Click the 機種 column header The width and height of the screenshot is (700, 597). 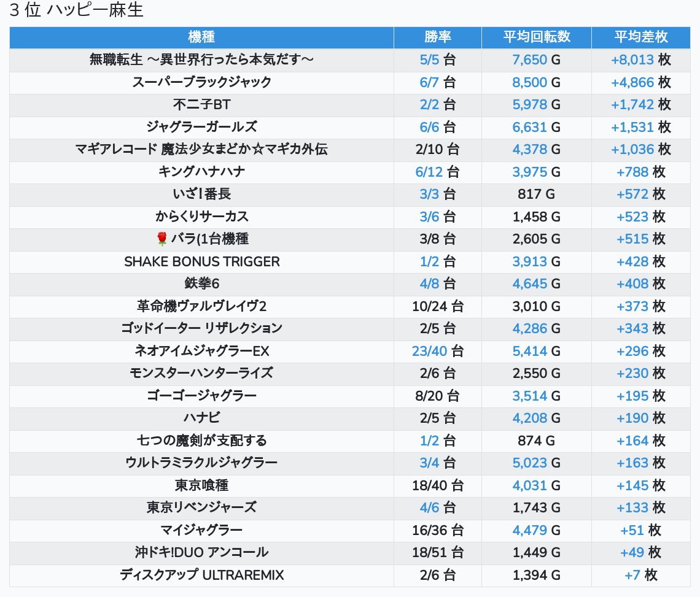(x=201, y=37)
